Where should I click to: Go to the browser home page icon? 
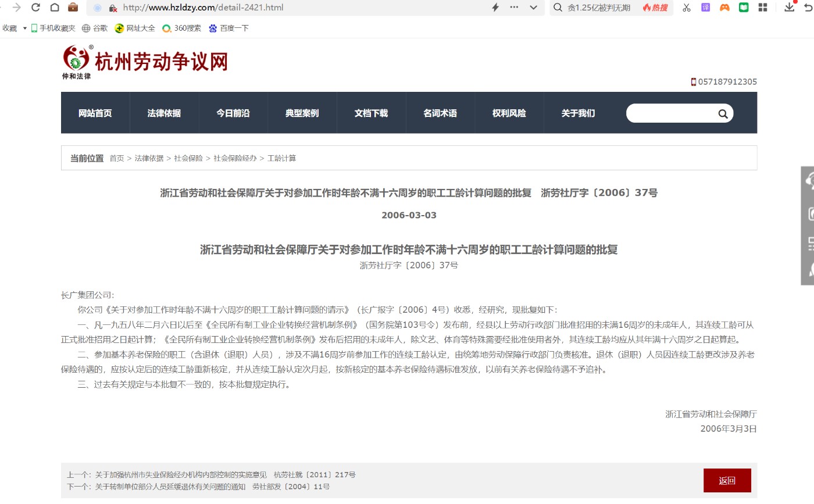[55, 8]
